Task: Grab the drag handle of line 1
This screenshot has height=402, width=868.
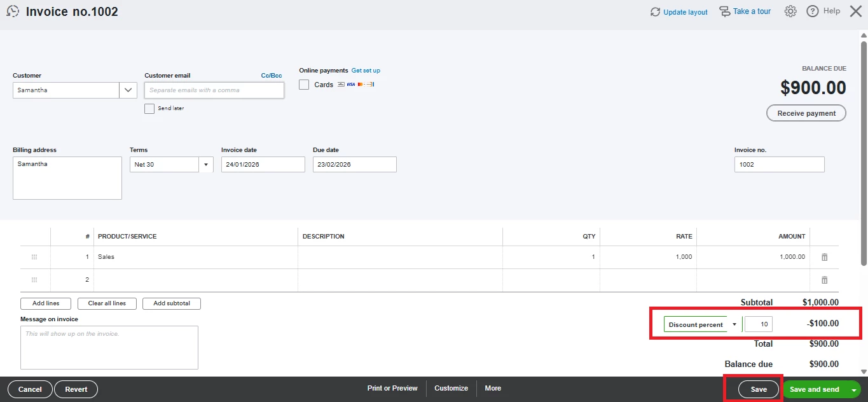Action: [x=34, y=257]
